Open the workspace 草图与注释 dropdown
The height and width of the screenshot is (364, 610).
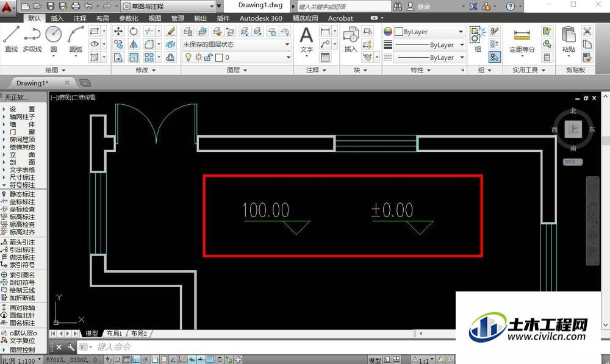[x=168, y=6]
